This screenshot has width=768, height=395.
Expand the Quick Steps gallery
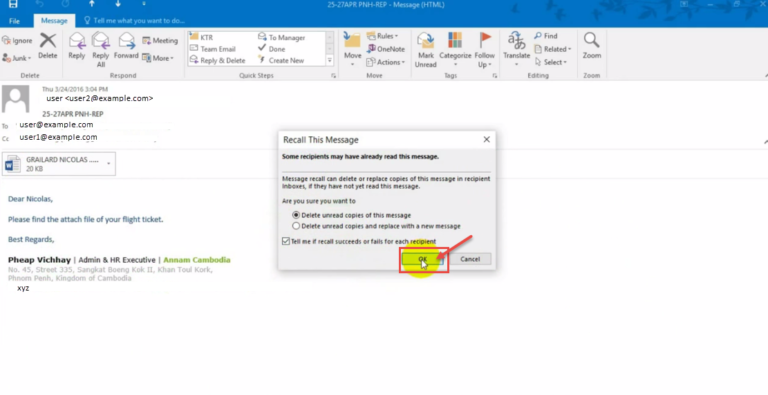(330, 60)
